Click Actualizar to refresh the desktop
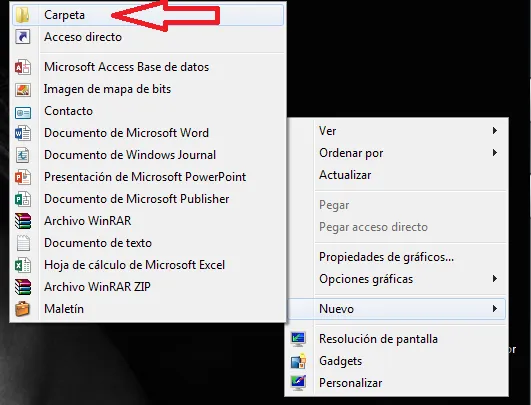Image resolution: width=531 pixels, height=405 pixels. point(396,175)
